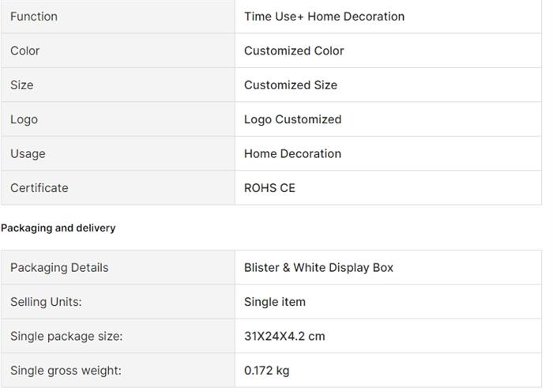
Task: Select the 'Single item' value
Action: pyautogui.click(x=275, y=302)
